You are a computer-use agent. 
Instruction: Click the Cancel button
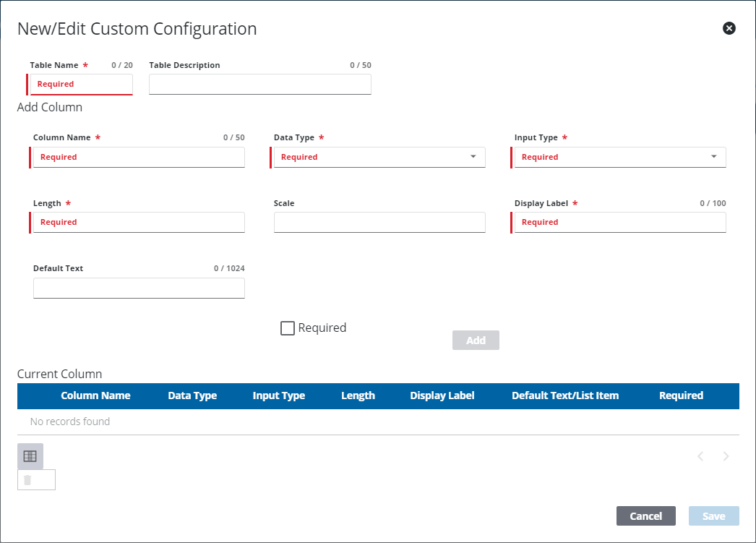[x=645, y=516]
